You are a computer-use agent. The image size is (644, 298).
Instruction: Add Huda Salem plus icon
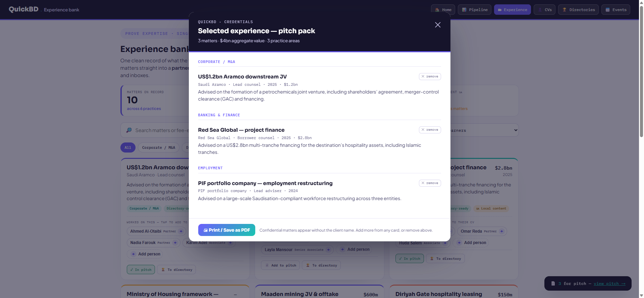pos(445,243)
